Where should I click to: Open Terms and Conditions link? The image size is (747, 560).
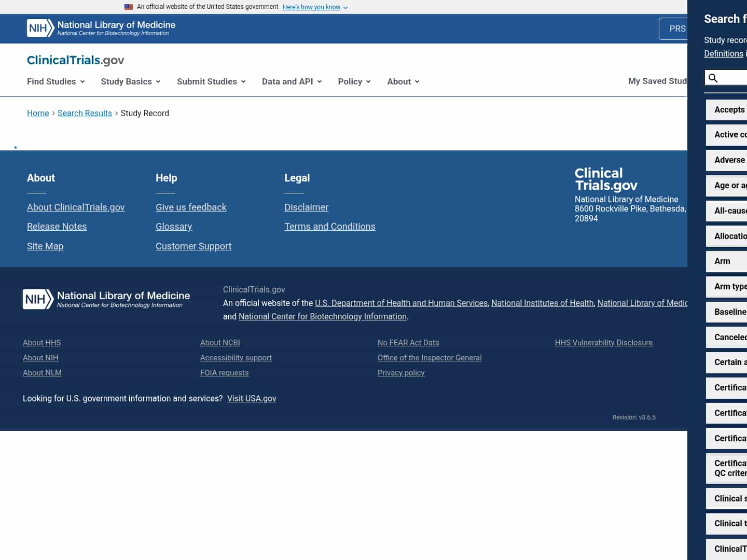point(330,227)
